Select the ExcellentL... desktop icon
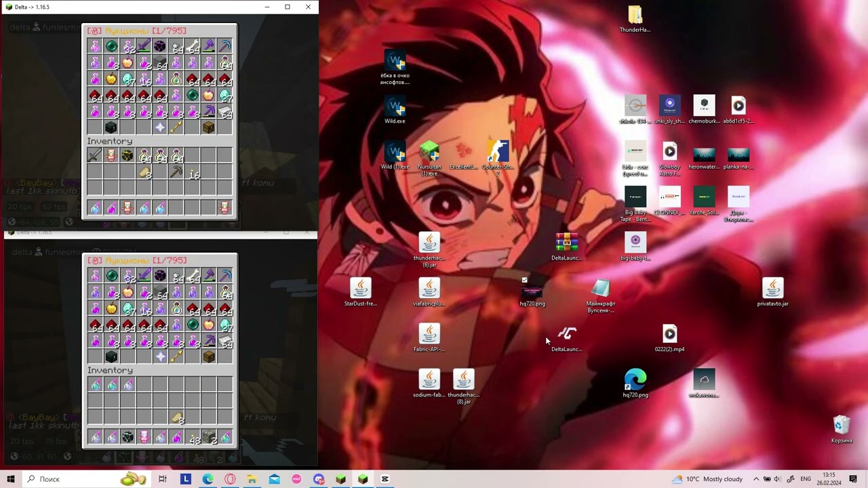 click(463, 156)
